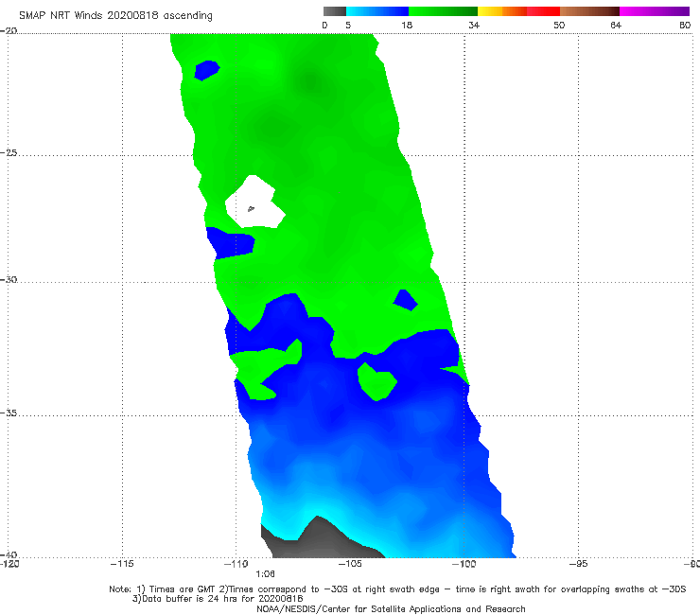The width and height of the screenshot is (700, 615).
Task: Click the magenta segment of the color bar
Action: tap(655, 11)
